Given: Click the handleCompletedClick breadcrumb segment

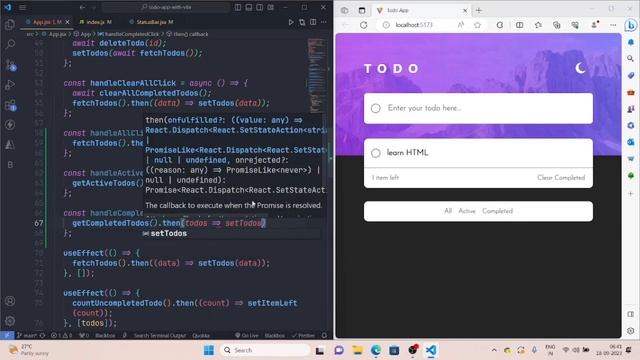Looking at the screenshot, I should tap(128, 34).
